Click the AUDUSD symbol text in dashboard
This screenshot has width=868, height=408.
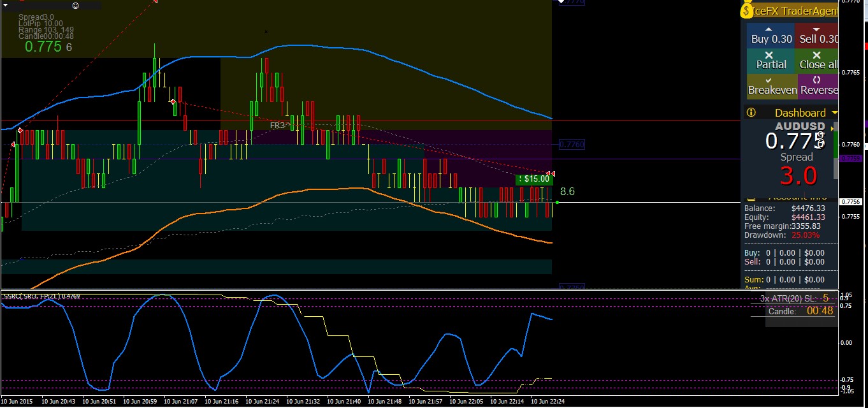click(x=800, y=126)
